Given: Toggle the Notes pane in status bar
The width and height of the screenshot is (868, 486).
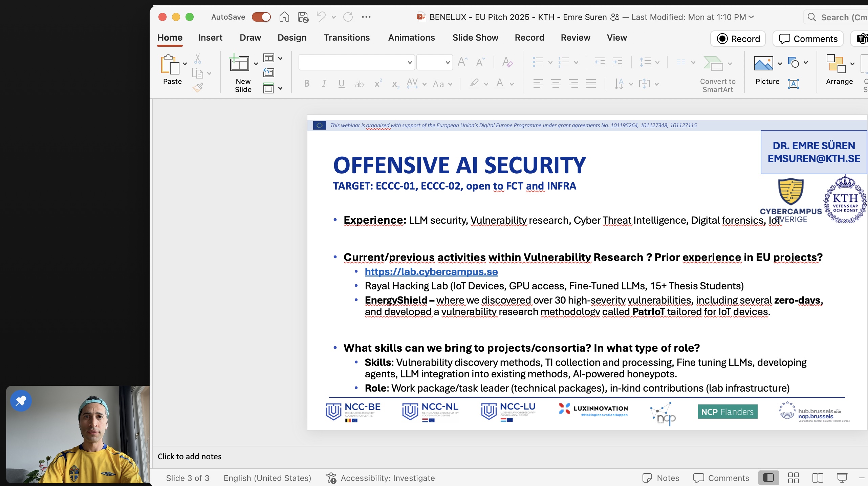Looking at the screenshot, I should (x=661, y=478).
